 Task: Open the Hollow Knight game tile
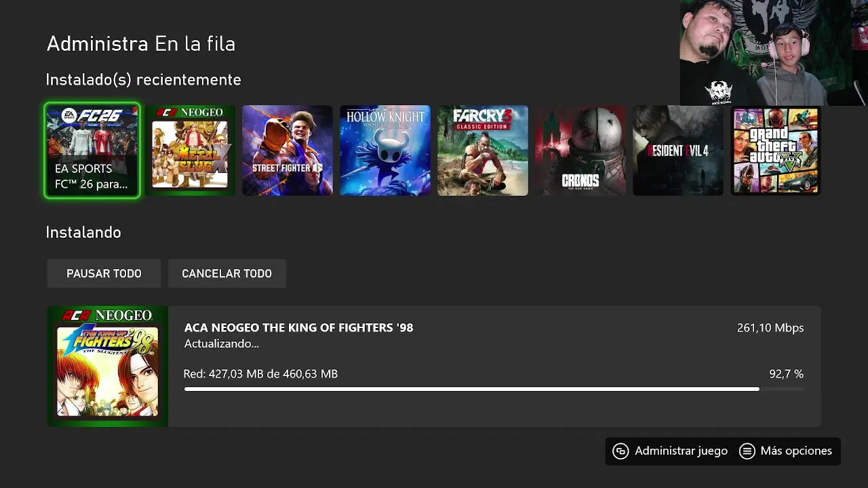coord(385,150)
